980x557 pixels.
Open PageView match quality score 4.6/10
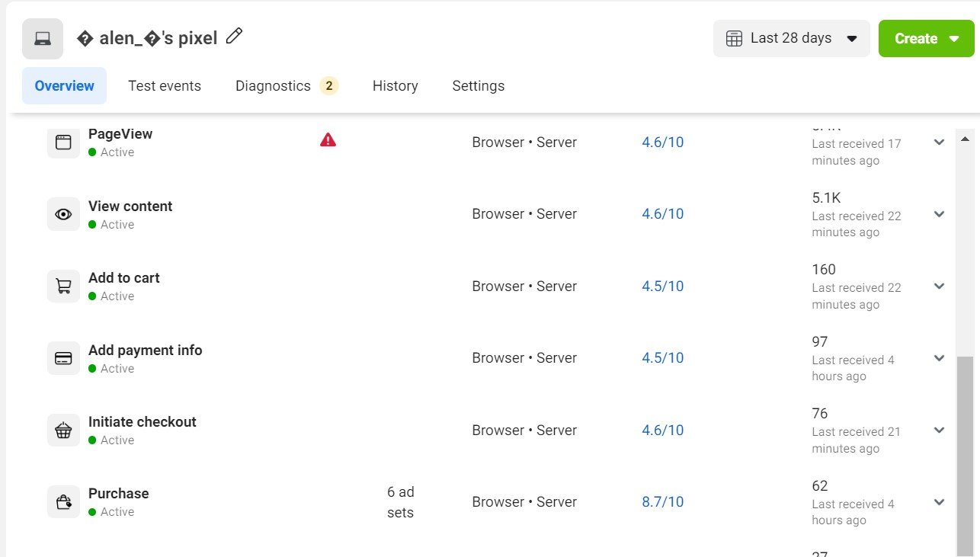662,142
